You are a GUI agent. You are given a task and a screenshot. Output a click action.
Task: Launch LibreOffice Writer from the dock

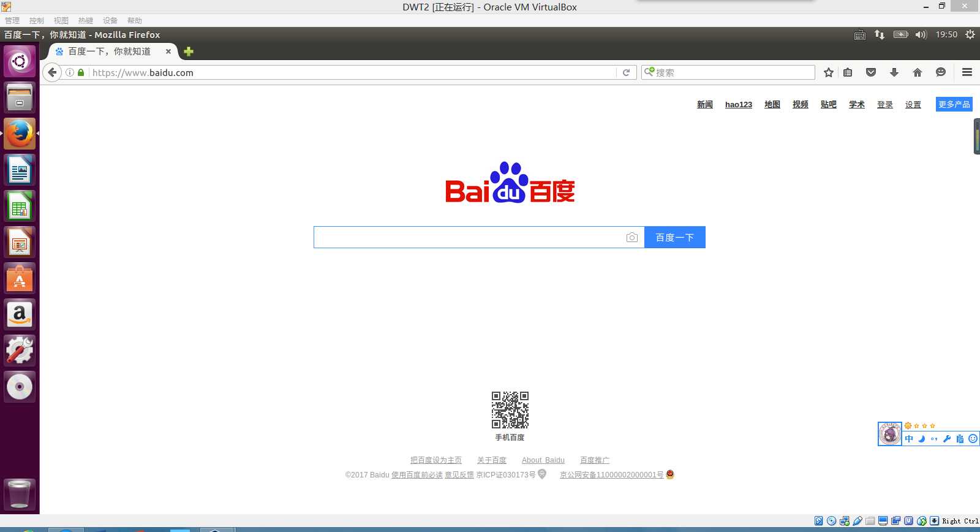pos(20,170)
